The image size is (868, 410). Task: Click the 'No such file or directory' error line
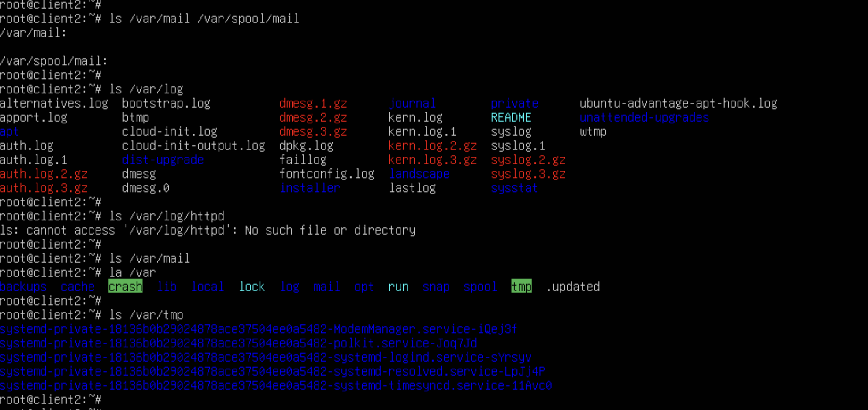point(208,230)
